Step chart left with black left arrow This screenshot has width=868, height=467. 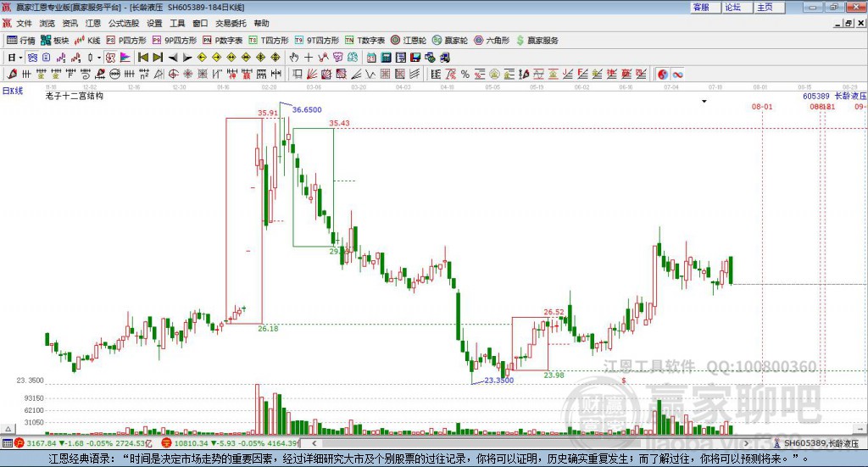[x=173, y=58]
